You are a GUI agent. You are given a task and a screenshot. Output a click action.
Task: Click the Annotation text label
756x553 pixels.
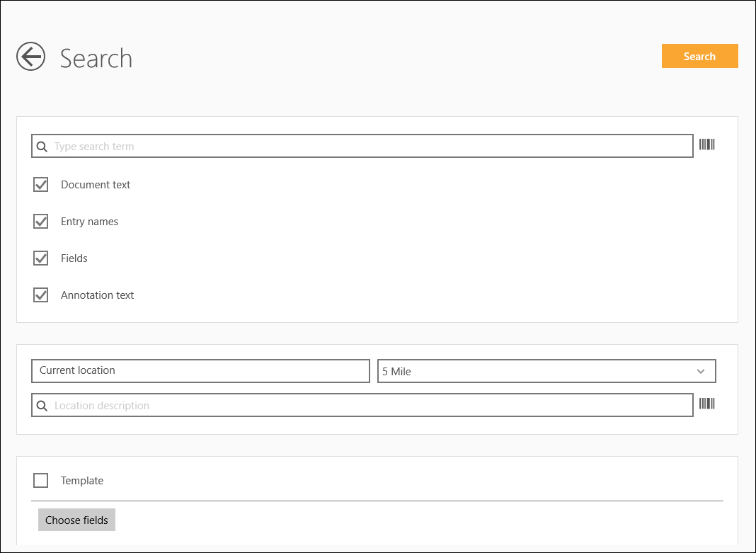coord(97,295)
